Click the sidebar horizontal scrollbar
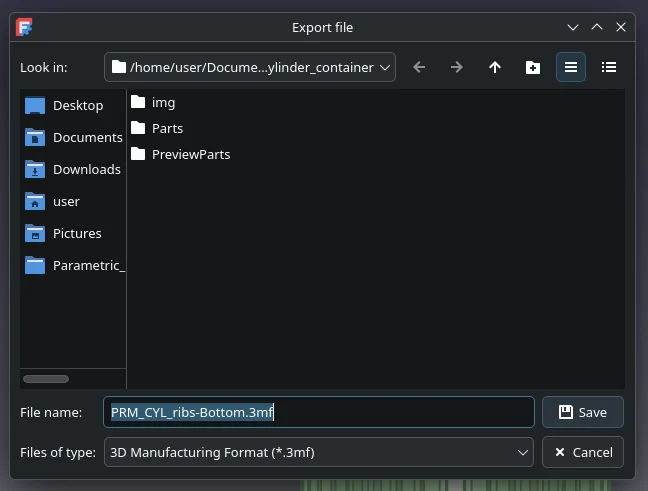 (46, 379)
